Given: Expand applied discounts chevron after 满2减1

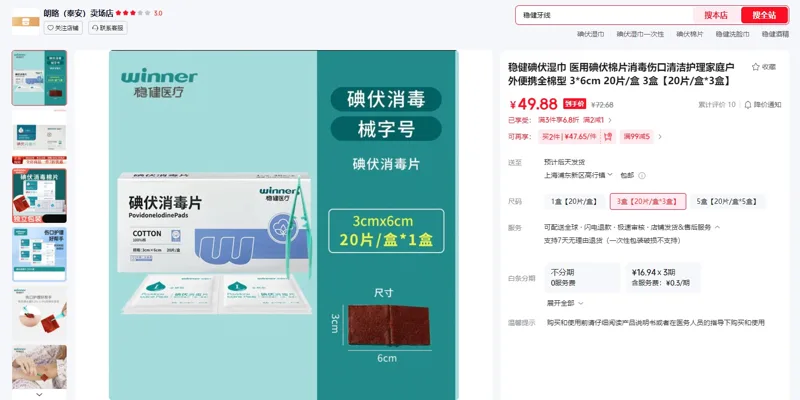Looking at the screenshot, I should coord(610,120).
